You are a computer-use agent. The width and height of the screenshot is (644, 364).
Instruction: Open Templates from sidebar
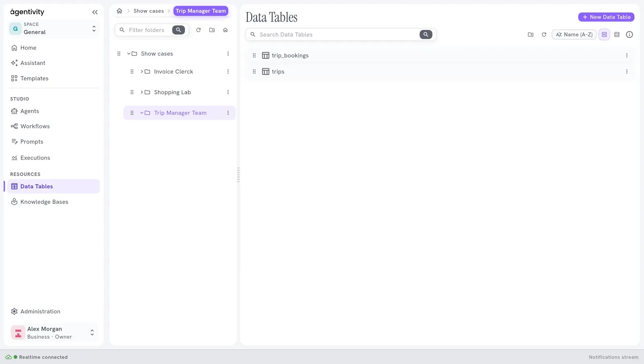(54, 78)
